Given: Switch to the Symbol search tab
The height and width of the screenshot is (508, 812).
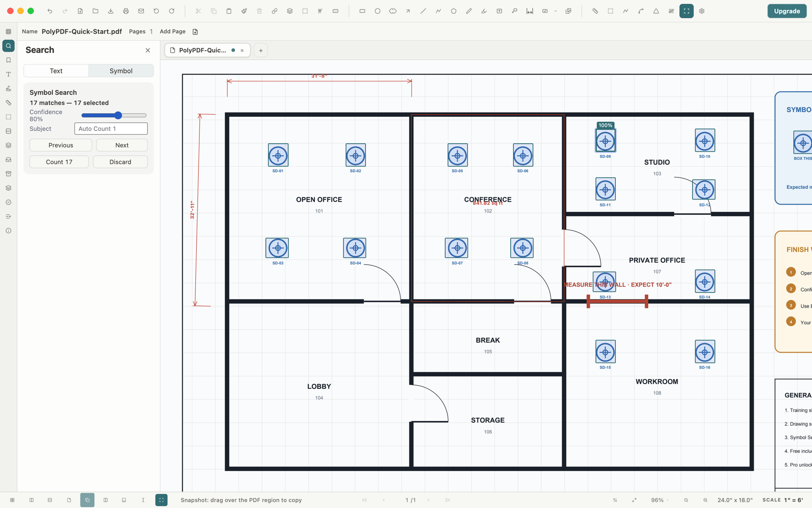Looking at the screenshot, I should [121, 71].
